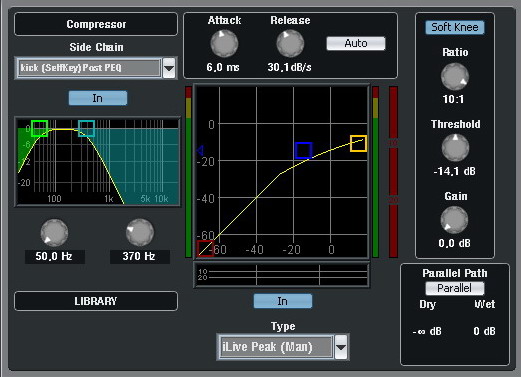The image size is (521, 377).
Task: Click the Attack knob
Action: point(224,43)
